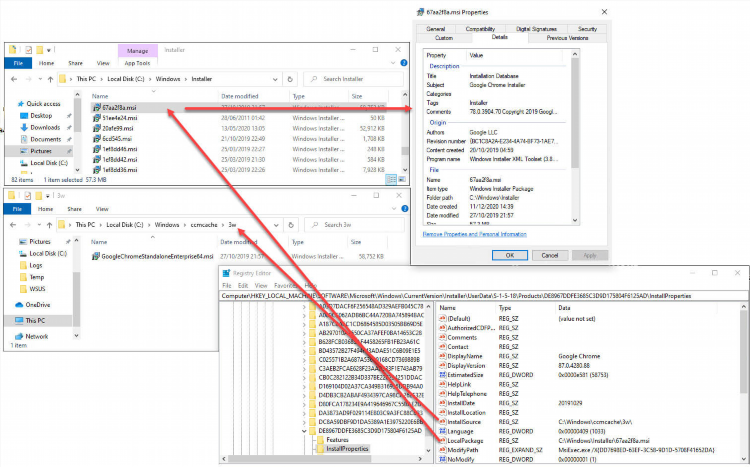
Task: Select the EstimatedSize DWORD value icon
Action: tap(442, 375)
